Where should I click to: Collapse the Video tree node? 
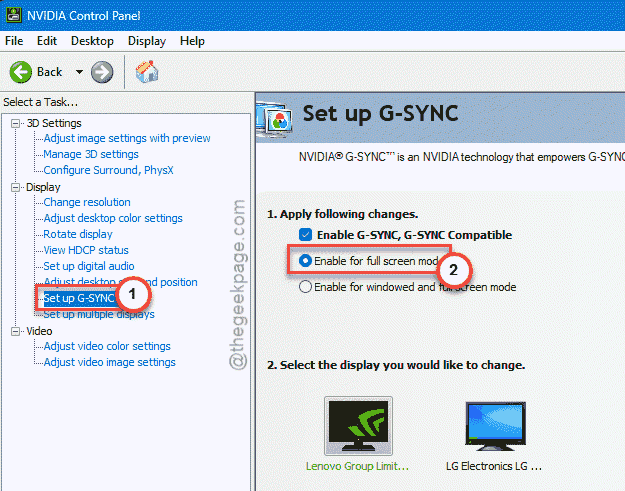pyautogui.click(x=16, y=331)
